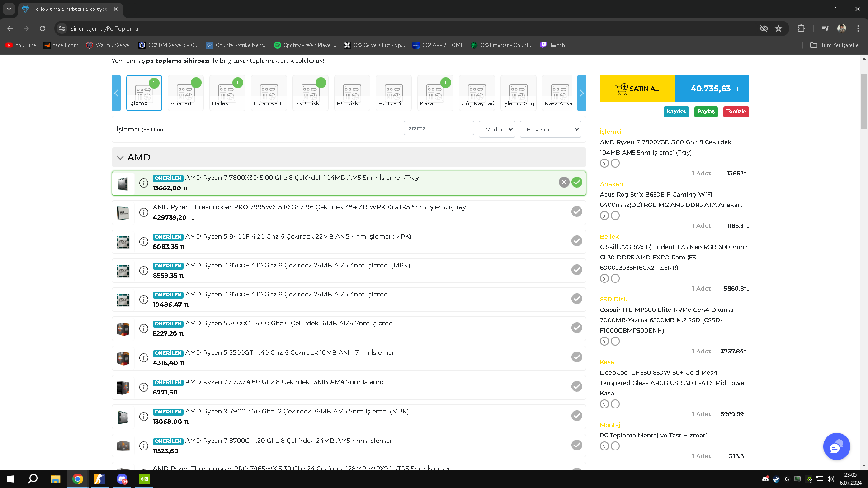Open Chrome three-dot menu
868x488 pixels.
click(858, 28)
